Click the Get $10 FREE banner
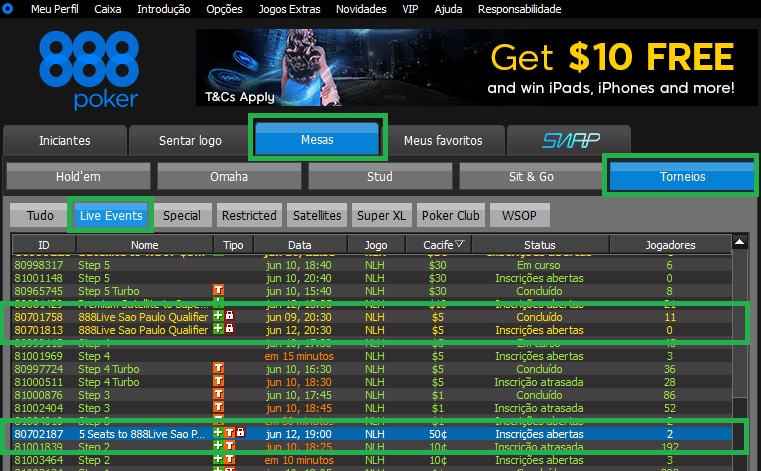 476,67
